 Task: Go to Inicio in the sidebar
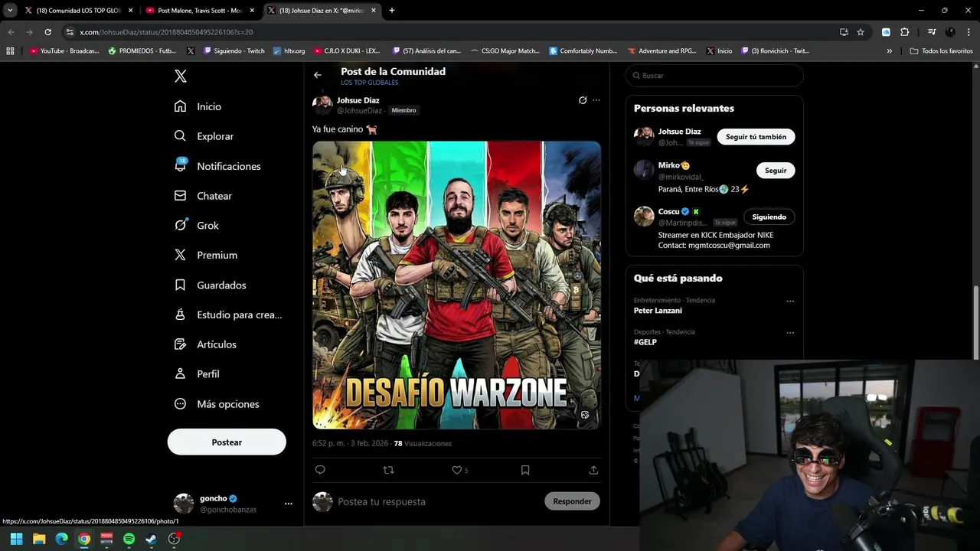[x=198, y=106]
